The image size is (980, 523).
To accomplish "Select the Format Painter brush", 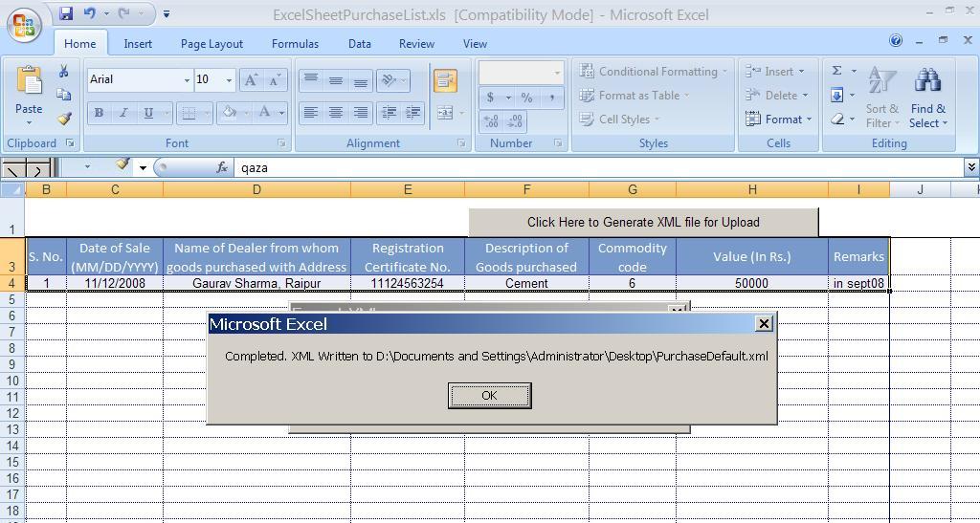I will [63, 120].
